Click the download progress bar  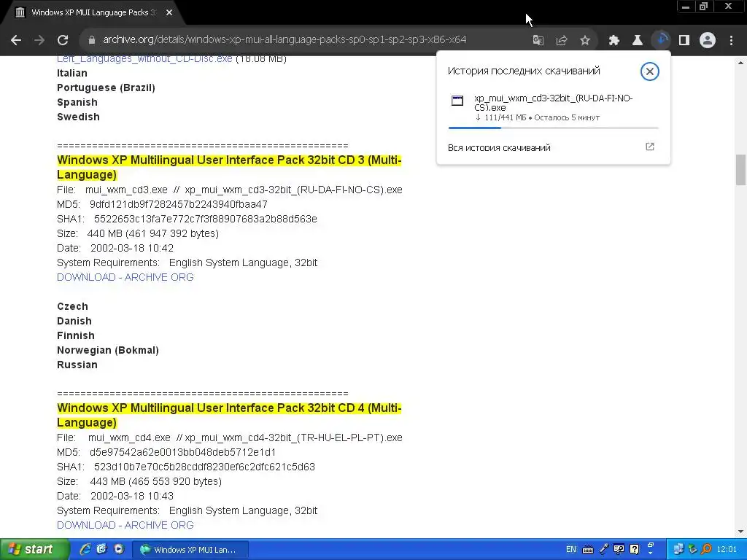point(553,128)
